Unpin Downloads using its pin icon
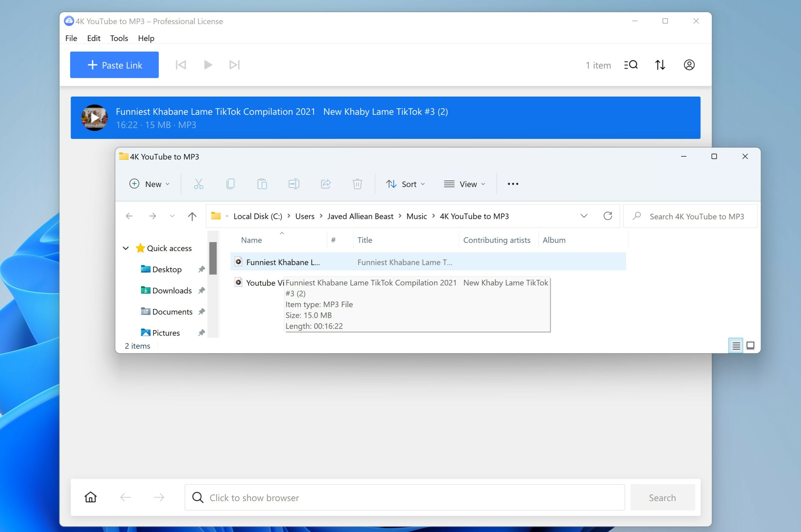Viewport: 801px width, 532px height. [x=202, y=291]
